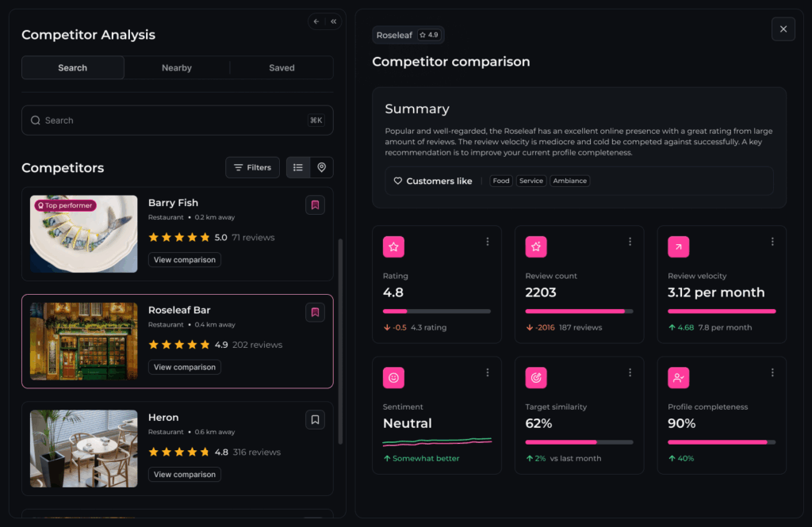Screen dimensions: 812x527
Task: Open the Target similarity card options menu
Action: point(630,372)
